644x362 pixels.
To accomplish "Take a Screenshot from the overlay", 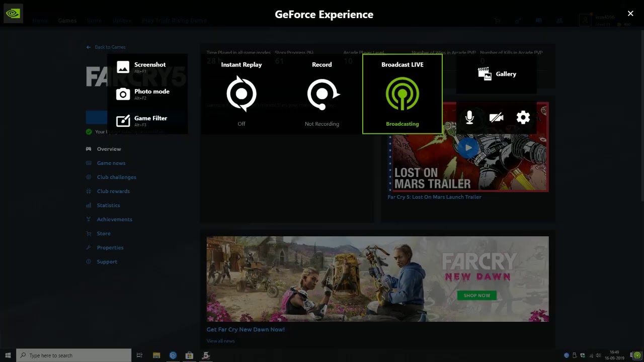I will point(147,67).
